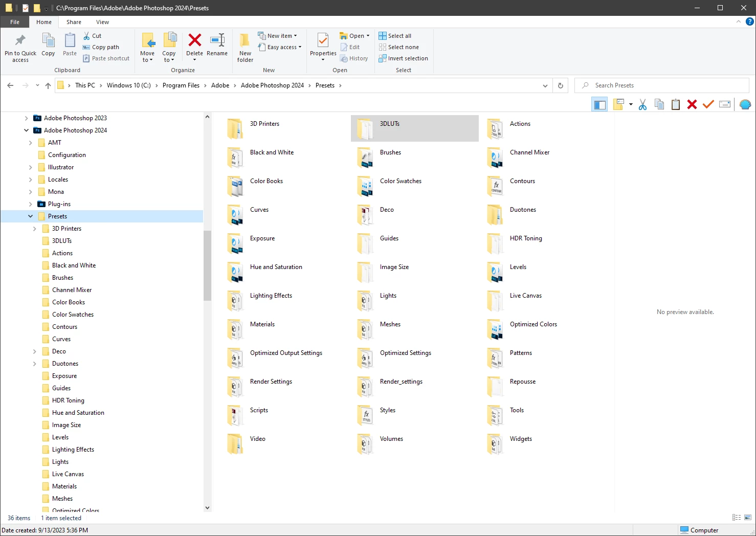The image size is (756, 536).
Task: Expand the Plug-ins tree node
Action: [30, 204]
